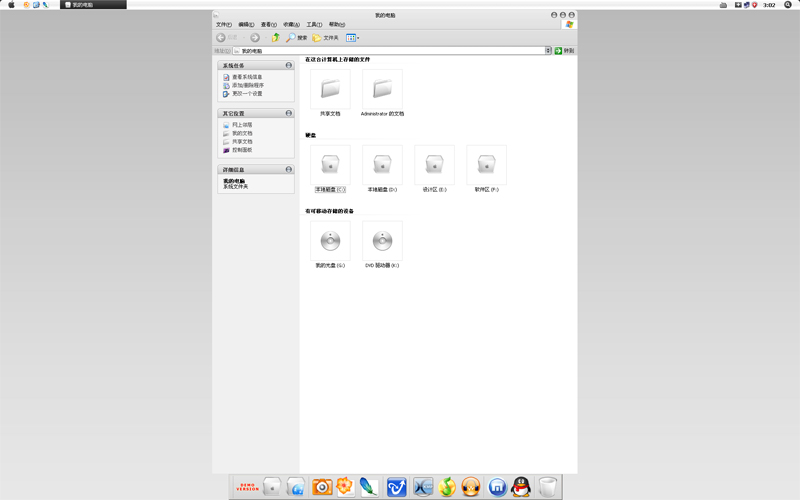Select the 设计区 (E:) drive

434,165
